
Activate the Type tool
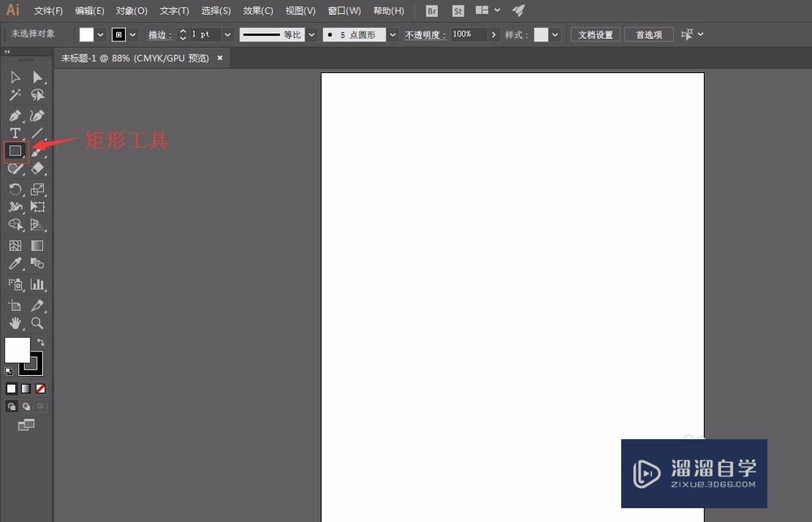[15, 133]
